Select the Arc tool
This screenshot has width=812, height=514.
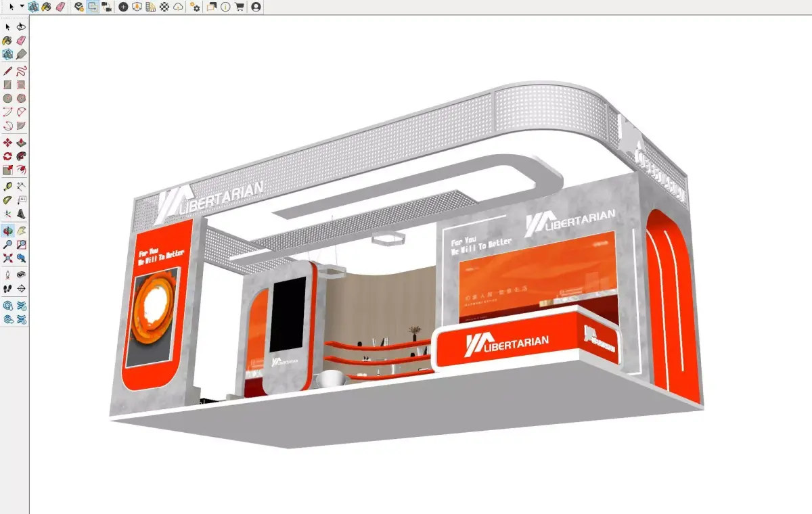7,112
